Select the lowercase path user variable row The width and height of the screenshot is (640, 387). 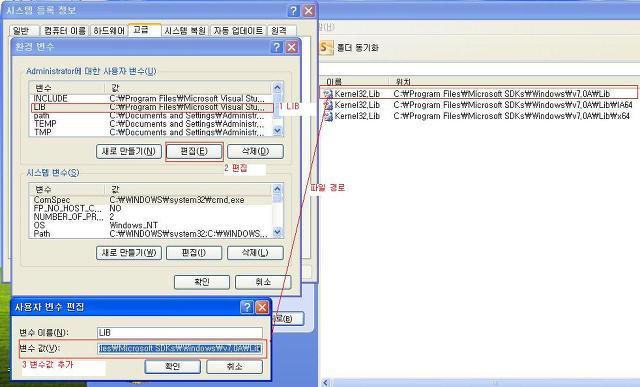[x=150, y=116]
